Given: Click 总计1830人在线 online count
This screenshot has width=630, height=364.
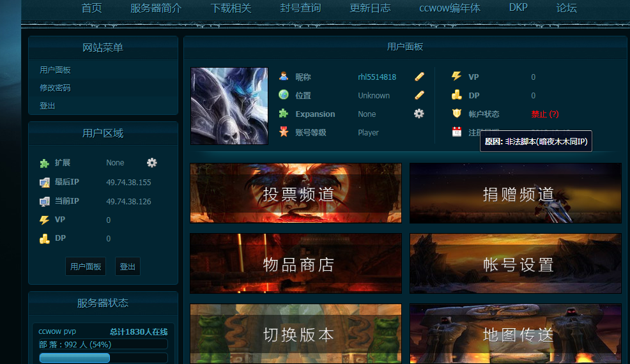Looking at the screenshot, I should point(139,332).
